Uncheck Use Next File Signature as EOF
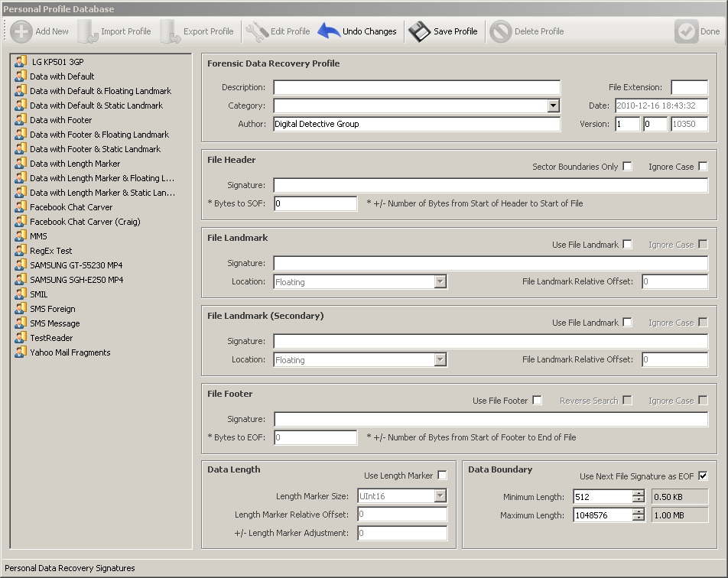728x578 pixels. click(703, 476)
